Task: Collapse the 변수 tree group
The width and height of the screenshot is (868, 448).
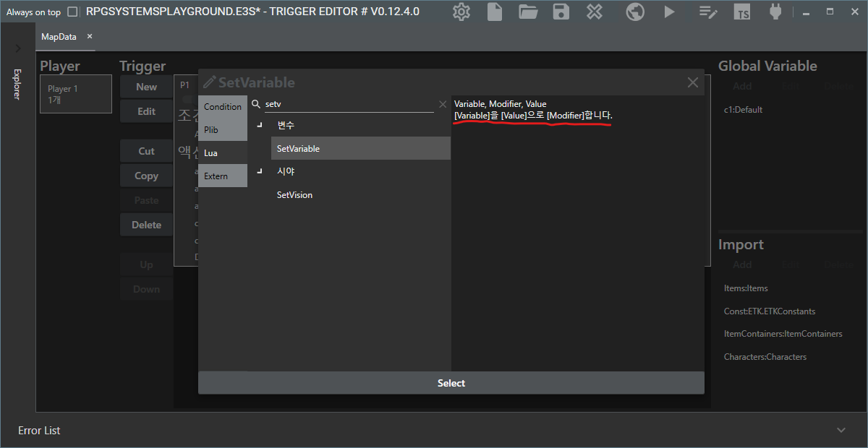Action: pos(259,126)
